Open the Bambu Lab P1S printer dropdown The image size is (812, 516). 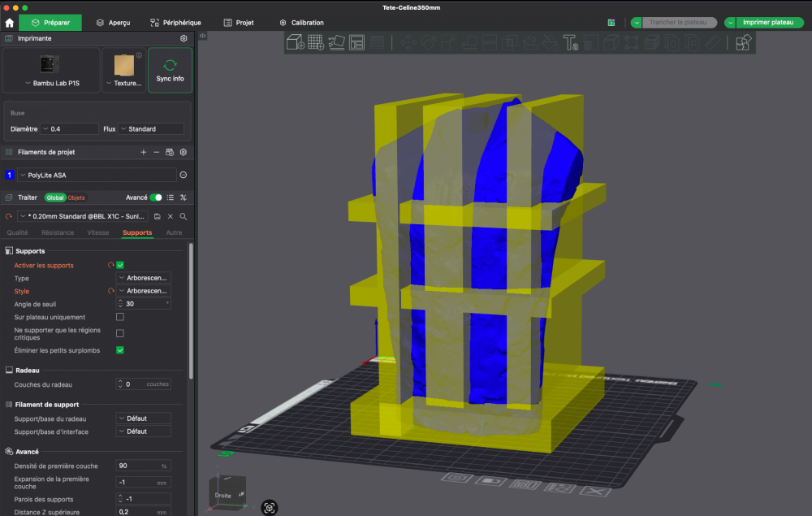[51, 83]
